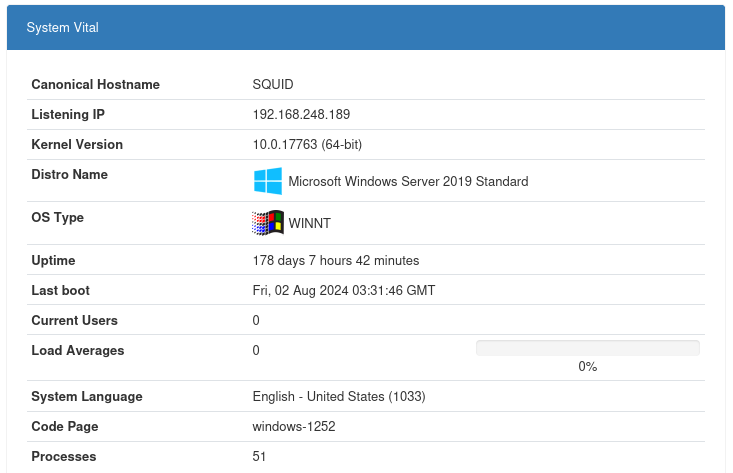Select the hostname value SQUID
This screenshot has width=733, height=473.
(273, 85)
